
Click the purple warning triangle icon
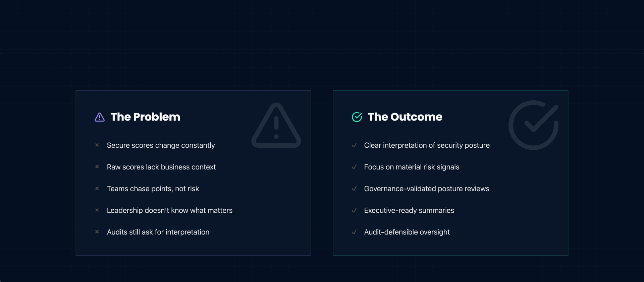[x=100, y=117]
